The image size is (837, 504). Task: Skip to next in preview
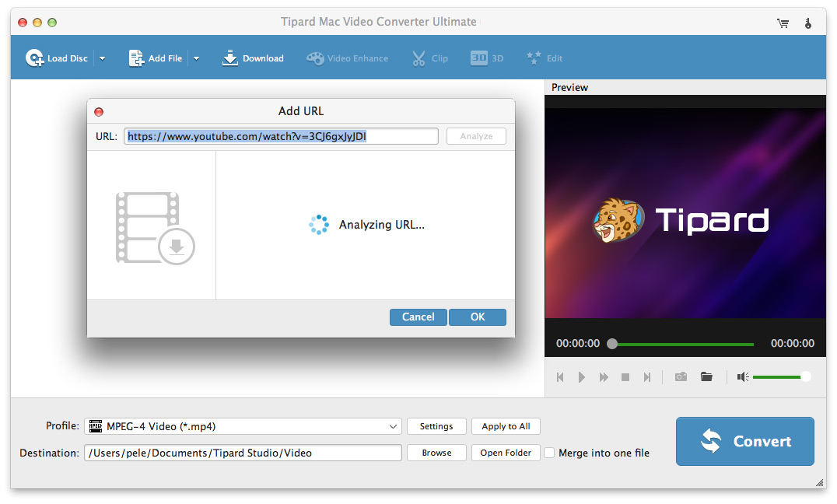[x=647, y=377]
